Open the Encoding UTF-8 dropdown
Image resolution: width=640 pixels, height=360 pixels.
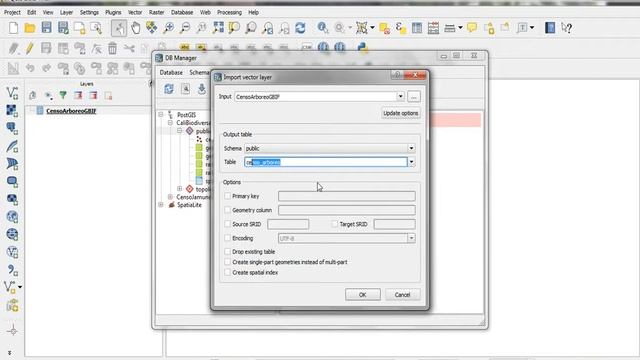tap(347, 238)
